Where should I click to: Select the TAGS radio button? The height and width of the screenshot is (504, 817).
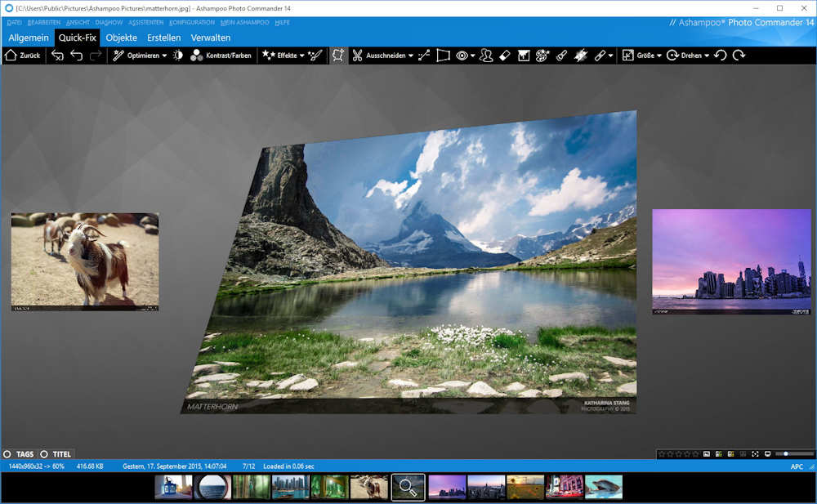coord(7,454)
